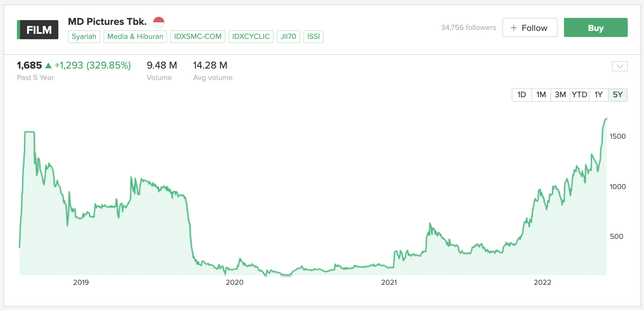
Task: Switch chart to 1Y timeframe
Action: [598, 95]
